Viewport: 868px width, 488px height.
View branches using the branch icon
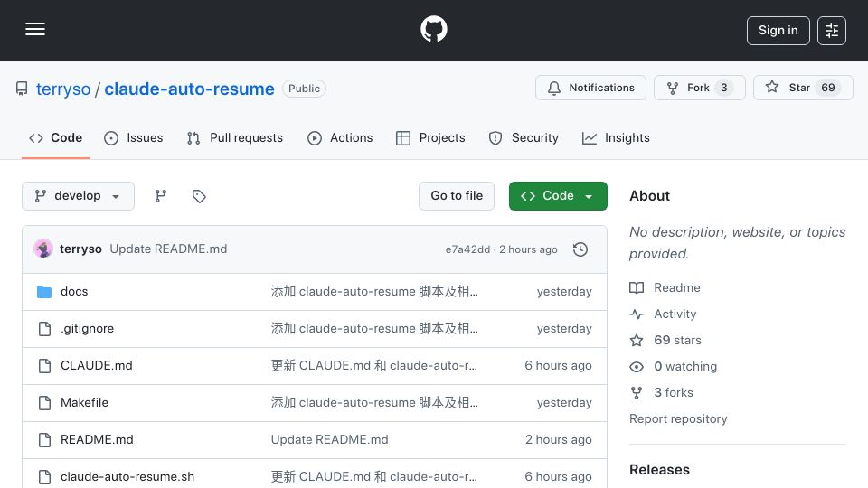pyautogui.click(x=161, y=196)
